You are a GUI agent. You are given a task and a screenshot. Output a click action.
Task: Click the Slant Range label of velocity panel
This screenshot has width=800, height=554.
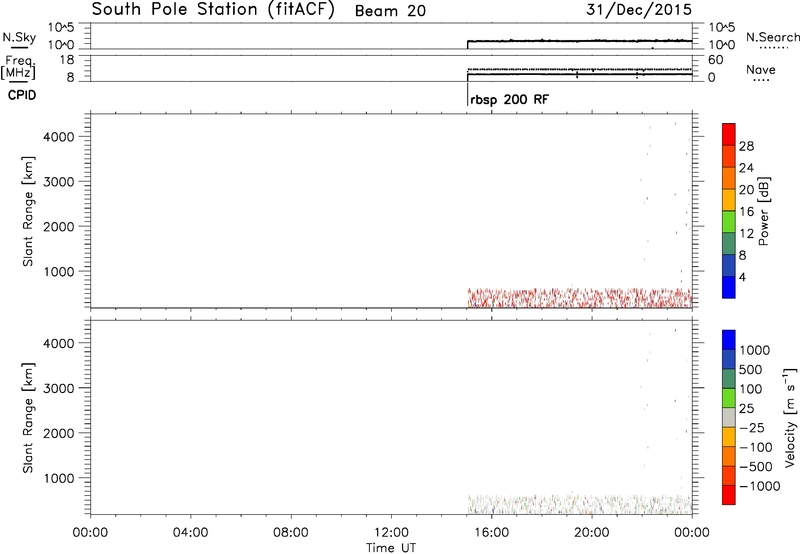point(28,417)
